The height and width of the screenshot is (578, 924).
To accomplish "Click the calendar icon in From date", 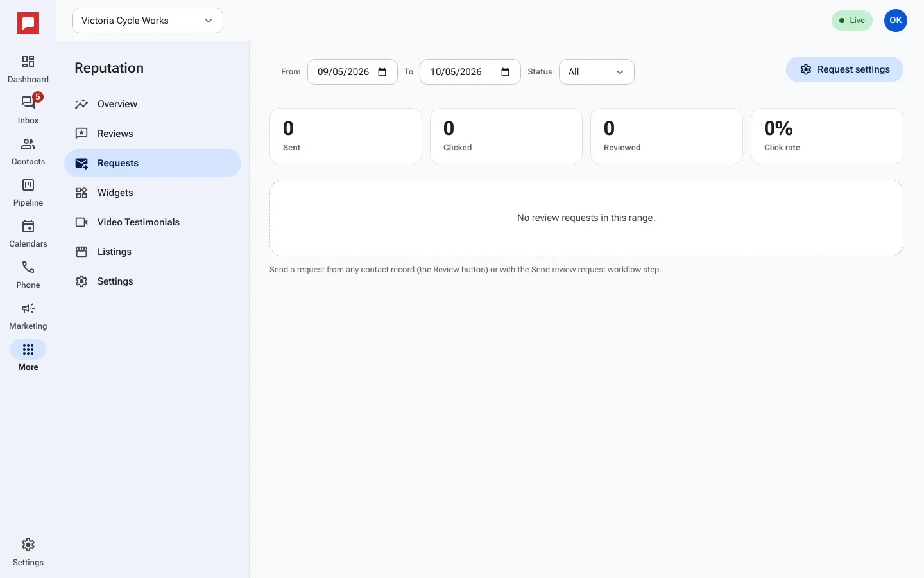I will click(x=382, y=72).
